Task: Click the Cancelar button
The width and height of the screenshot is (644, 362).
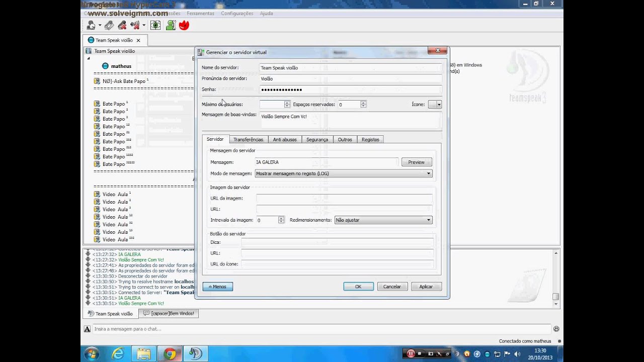Action: [392, 287]
